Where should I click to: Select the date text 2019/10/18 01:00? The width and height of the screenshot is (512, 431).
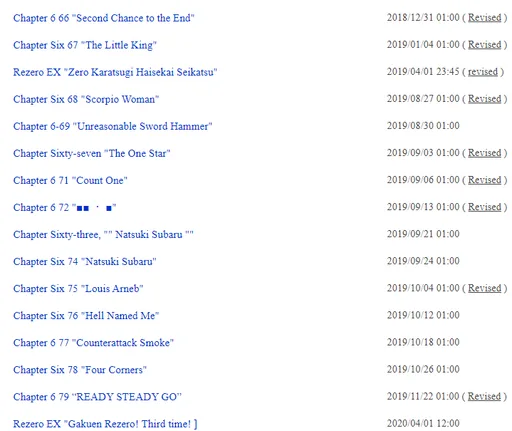pyautogui.click(x=423, y=342)
